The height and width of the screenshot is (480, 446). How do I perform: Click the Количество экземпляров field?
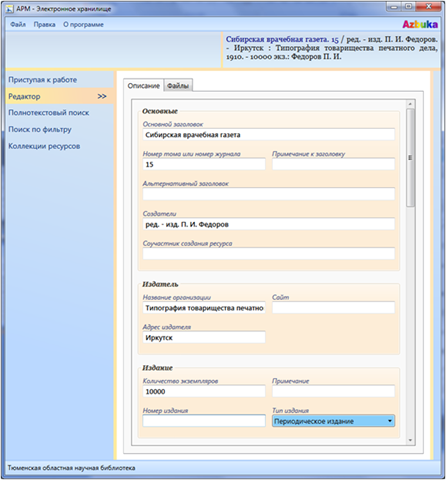(204, 391)
